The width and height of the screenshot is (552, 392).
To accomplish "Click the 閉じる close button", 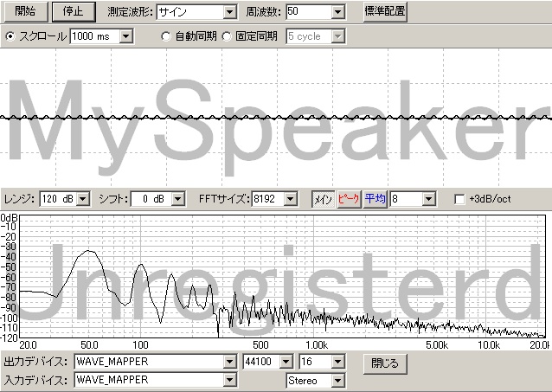I will coord(385,363).
